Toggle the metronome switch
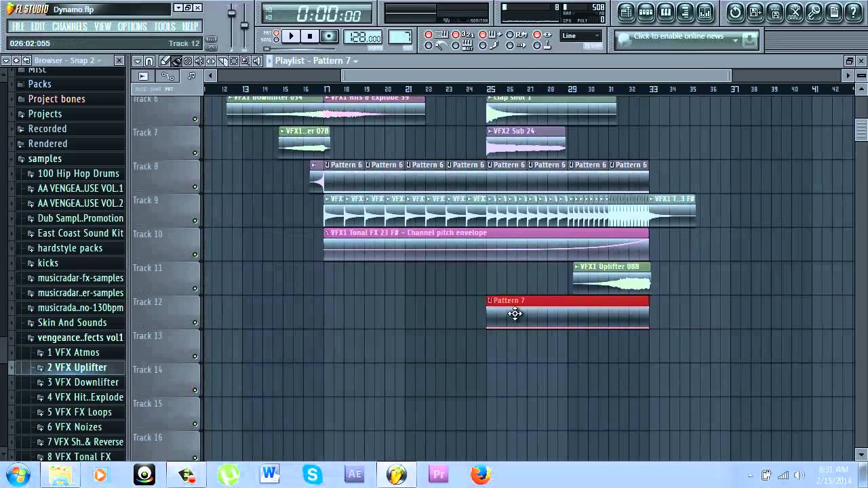Screen dimensions: 868x488 [x=429, y=45]
